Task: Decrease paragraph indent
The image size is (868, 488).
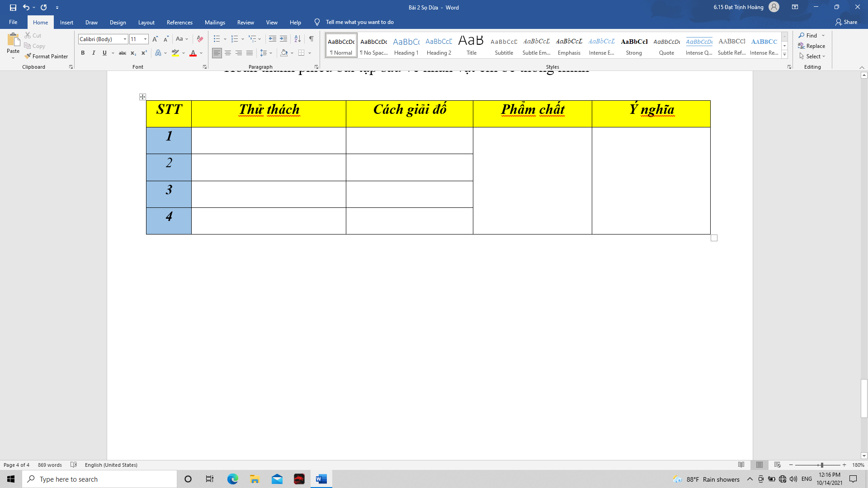Action: coord(272,39)
